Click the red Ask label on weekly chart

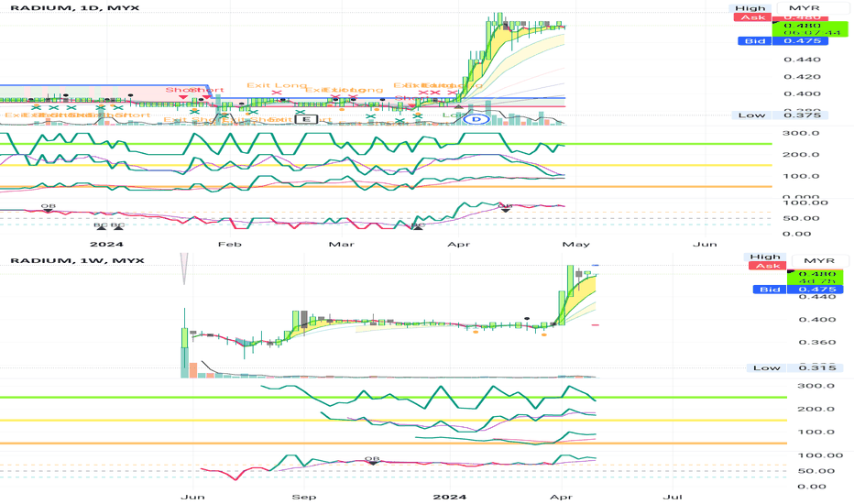pos(768,266)
